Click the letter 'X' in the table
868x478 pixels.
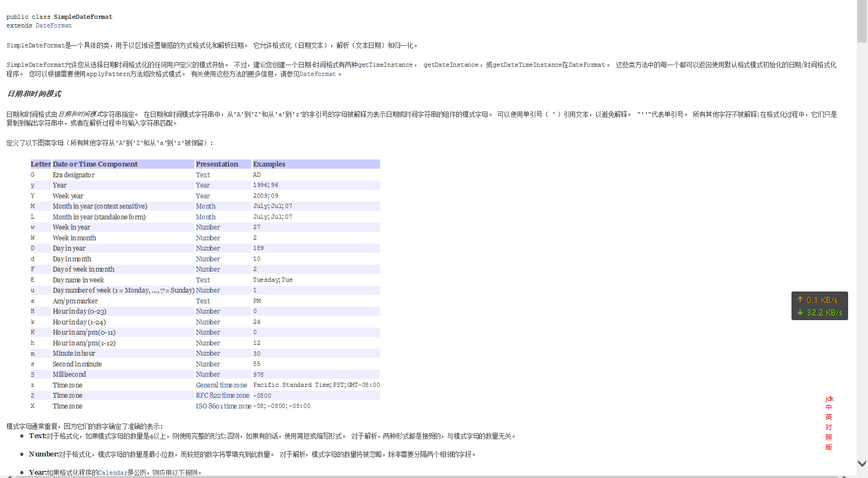[x=32, y=406]
